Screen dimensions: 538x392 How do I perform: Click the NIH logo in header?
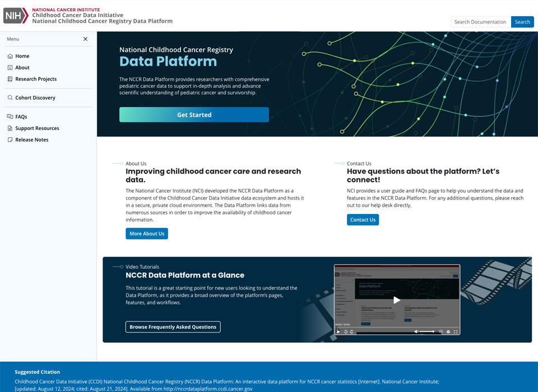(x=16, y=16)
